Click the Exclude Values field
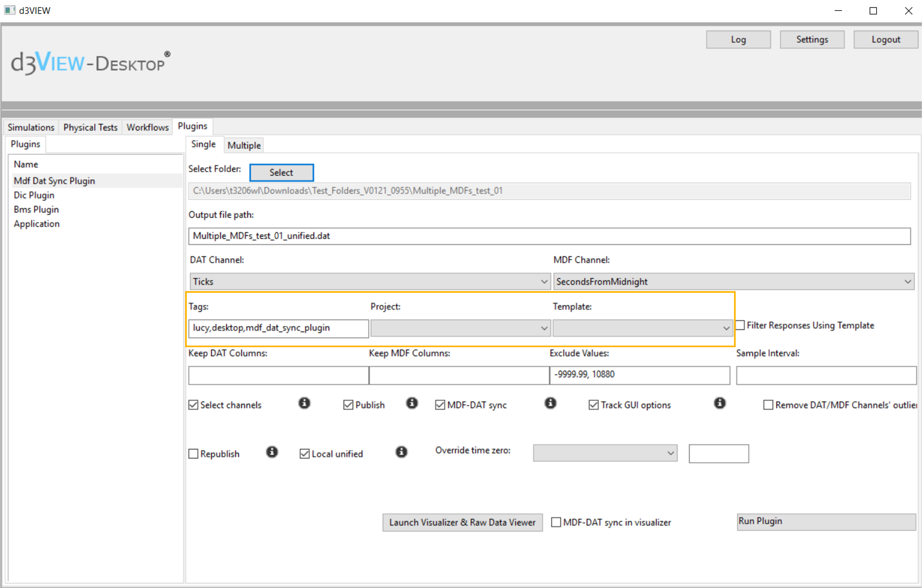This screenshot has width=922, height=588. pos(640,375)
